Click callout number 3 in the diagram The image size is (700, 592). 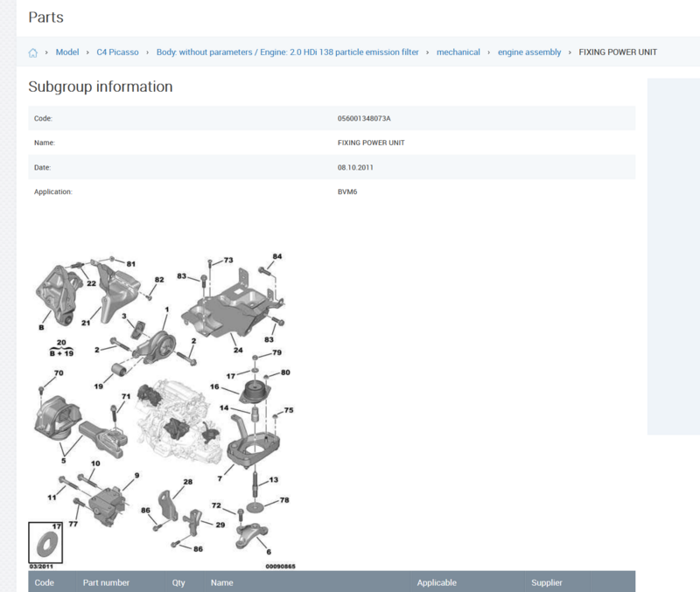(x=124, y=316)
